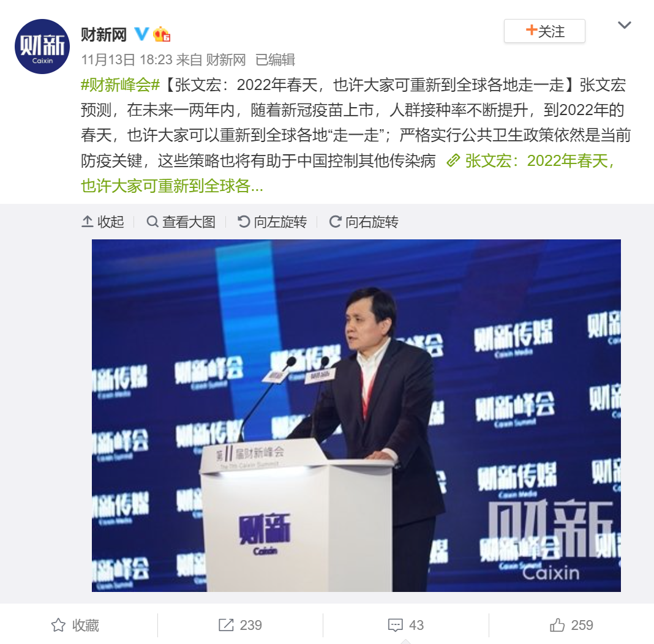Click the crown membership badge icon
This screenshot has width=654, height=644.
(162, 34)
